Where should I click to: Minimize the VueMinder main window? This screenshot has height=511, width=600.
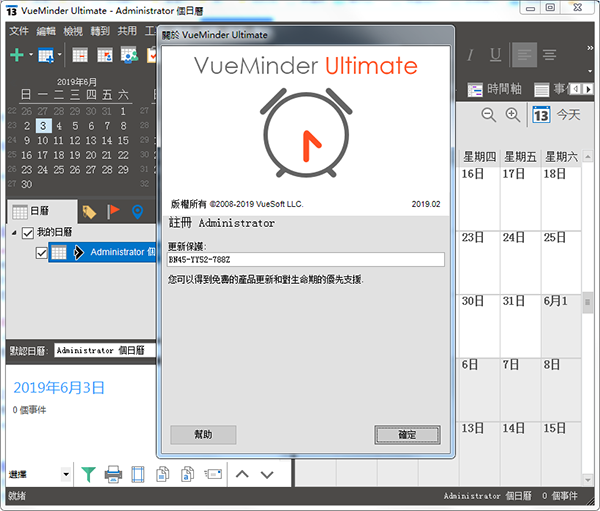(530, 8)
